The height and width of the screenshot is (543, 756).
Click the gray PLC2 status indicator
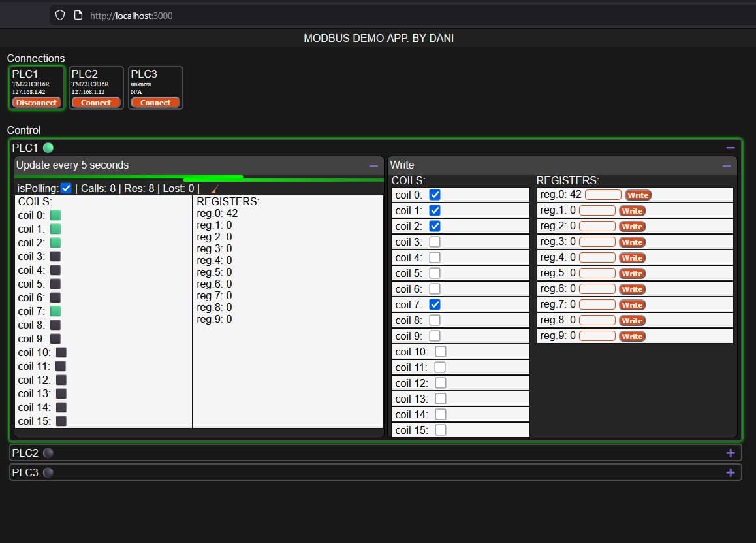48,453
